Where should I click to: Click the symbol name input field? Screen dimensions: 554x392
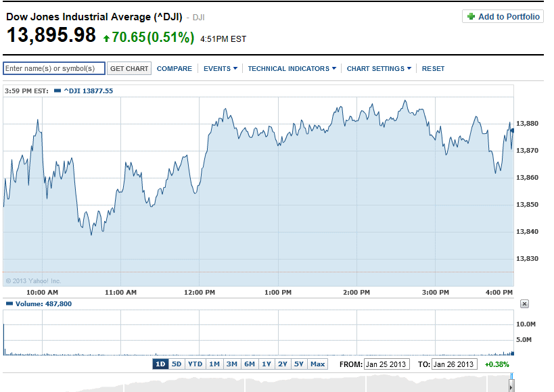coord(54,68)
